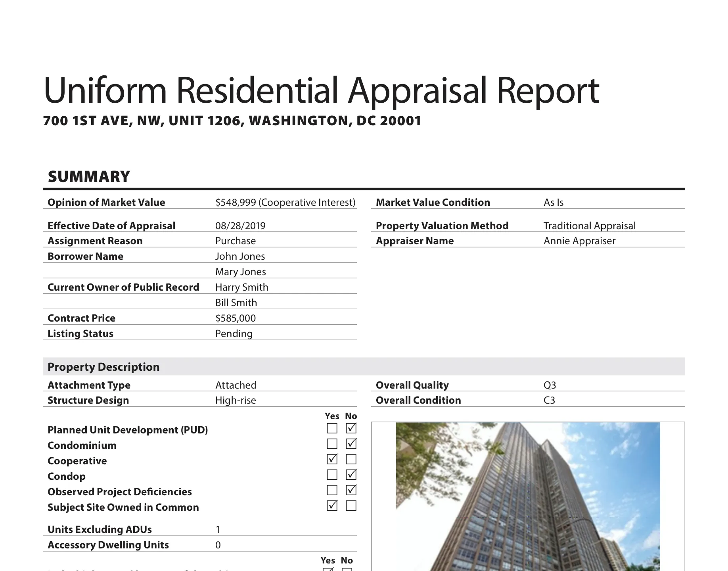Image resolution: width=728 pixels, height=571 pixels.
Task: Click the SUMMARY section heading
Action: [x=89, y=177]
